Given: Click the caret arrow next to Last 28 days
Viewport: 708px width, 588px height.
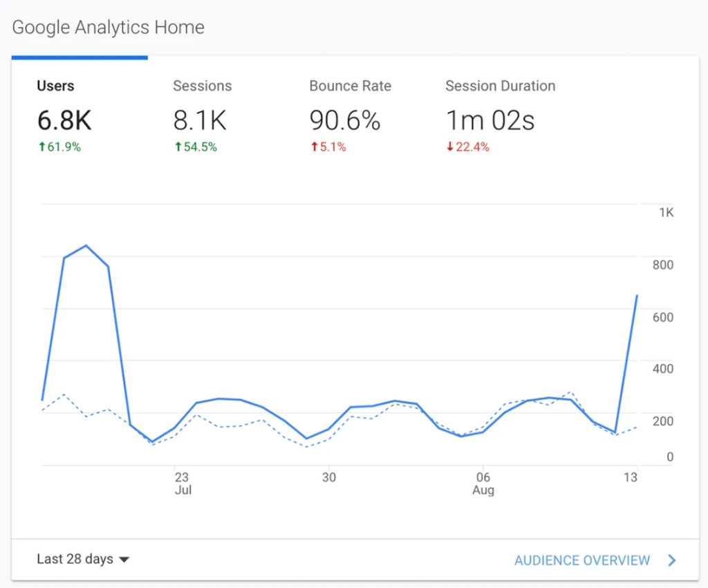Looking at the screenshot, I should click(x=124, y=560).
